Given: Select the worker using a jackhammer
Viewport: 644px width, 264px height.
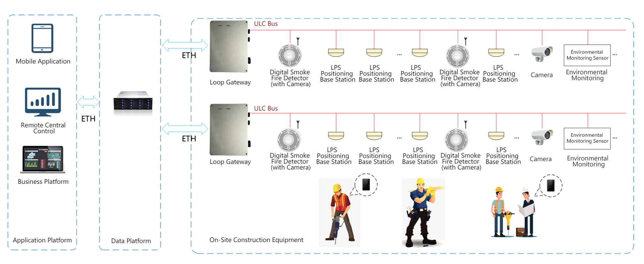Looking at the screenshot, I should pos(339,212).
